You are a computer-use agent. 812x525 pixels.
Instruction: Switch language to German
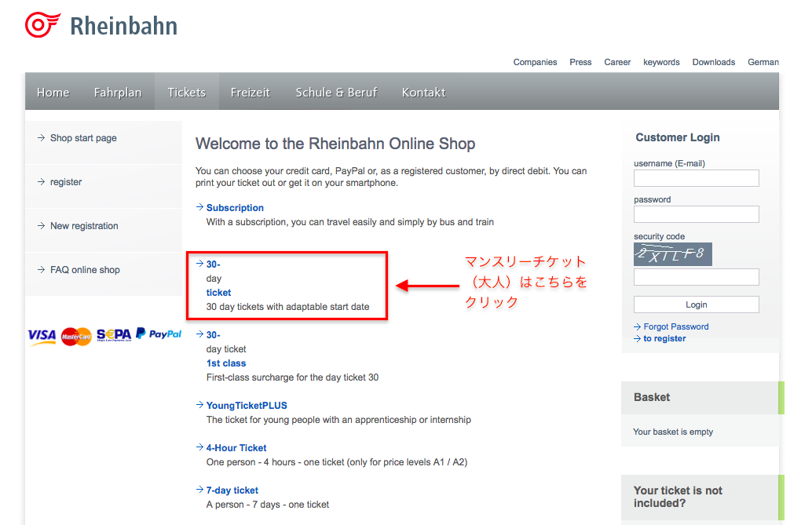pyautogui.click(x=763, y=62)
